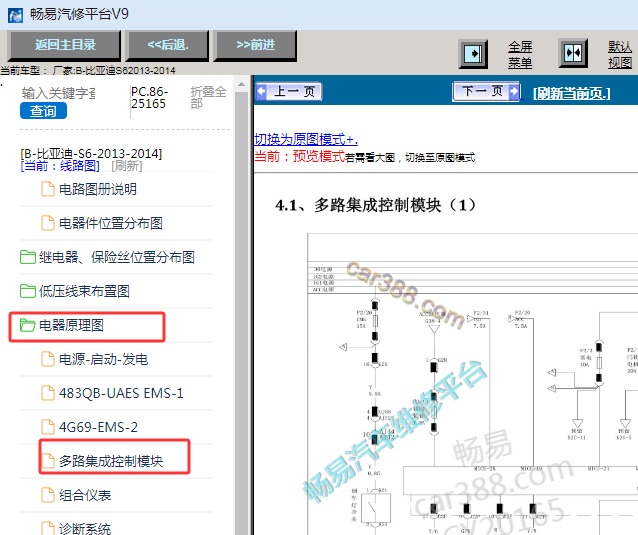Viewport: 638px width, 535px height.
Task: Click the file icon beside 诊断系统
Action: (48, 528)
